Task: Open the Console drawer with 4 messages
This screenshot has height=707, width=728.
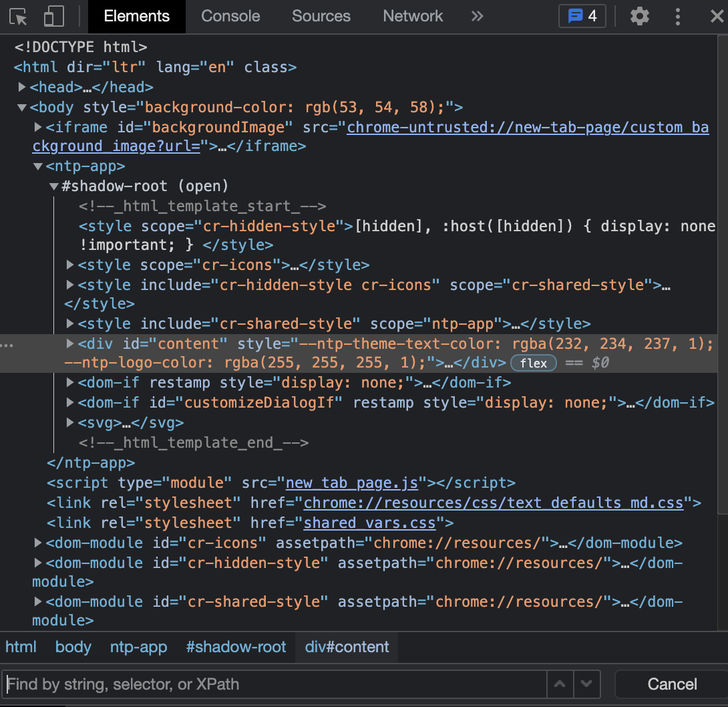Action: tap(582, 16)
